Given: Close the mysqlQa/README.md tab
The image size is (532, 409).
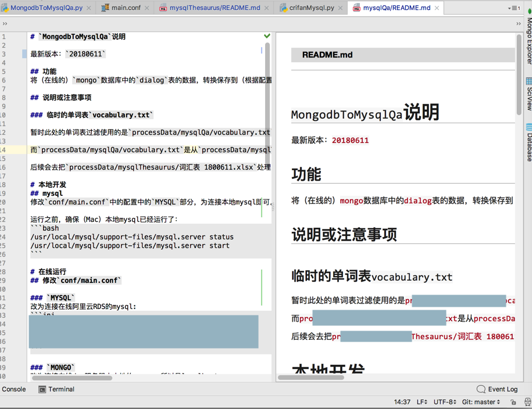Looking at the screenshot, I should click(x=437, y=8).
